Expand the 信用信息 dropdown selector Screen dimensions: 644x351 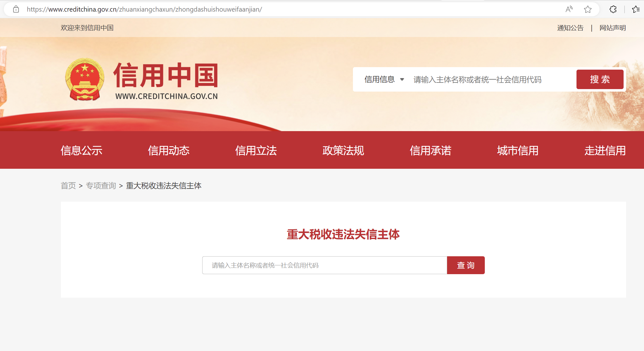click(x=384, y=80)
